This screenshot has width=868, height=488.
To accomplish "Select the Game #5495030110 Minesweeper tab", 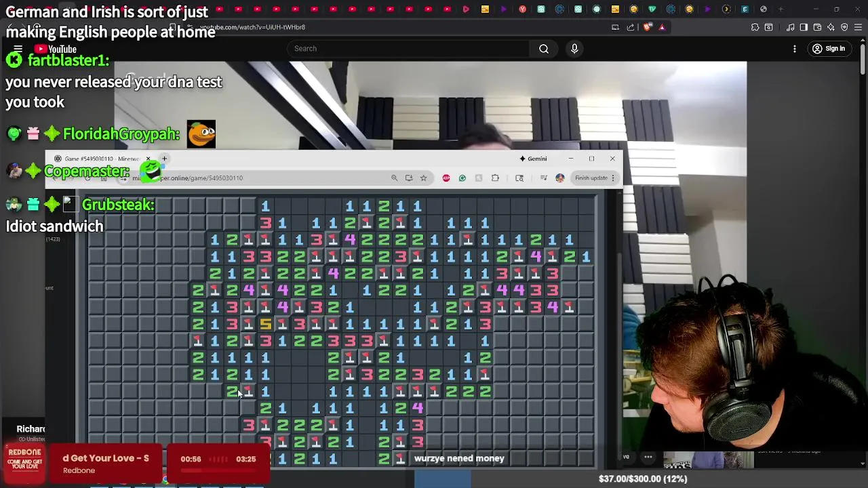I will (x=102, y=159).
